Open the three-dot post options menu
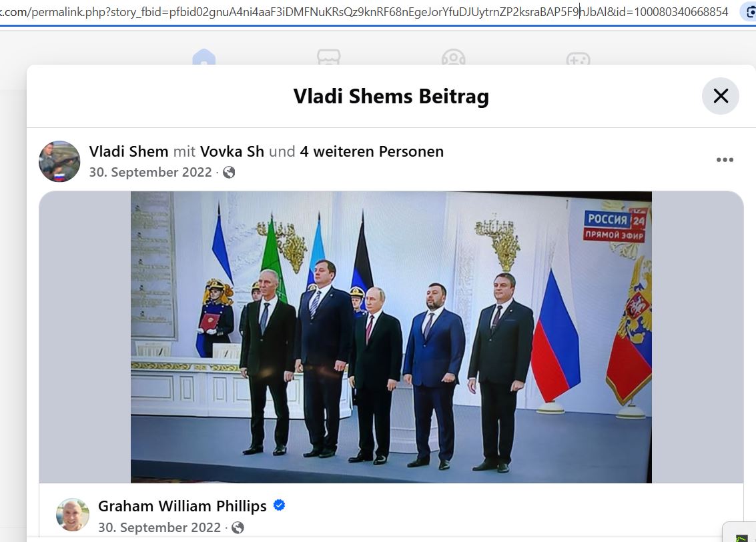This screenshot has height=542, width=756. pyautogui.click(x=725, y=160)
